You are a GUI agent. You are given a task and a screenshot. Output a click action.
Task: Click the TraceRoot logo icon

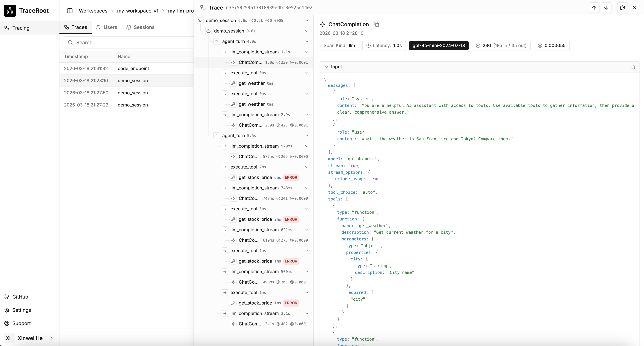10,10
